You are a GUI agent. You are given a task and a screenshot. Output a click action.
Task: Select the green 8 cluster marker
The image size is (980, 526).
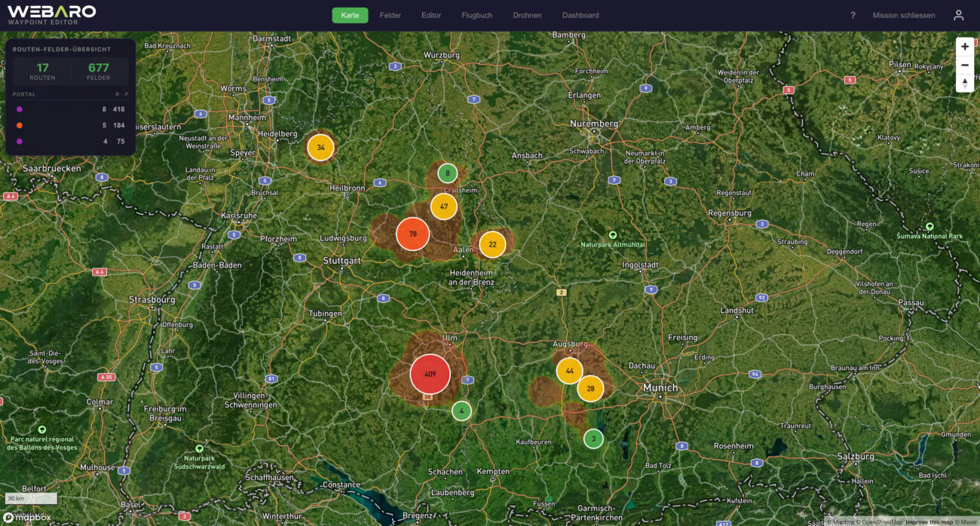tap(447, 173)
